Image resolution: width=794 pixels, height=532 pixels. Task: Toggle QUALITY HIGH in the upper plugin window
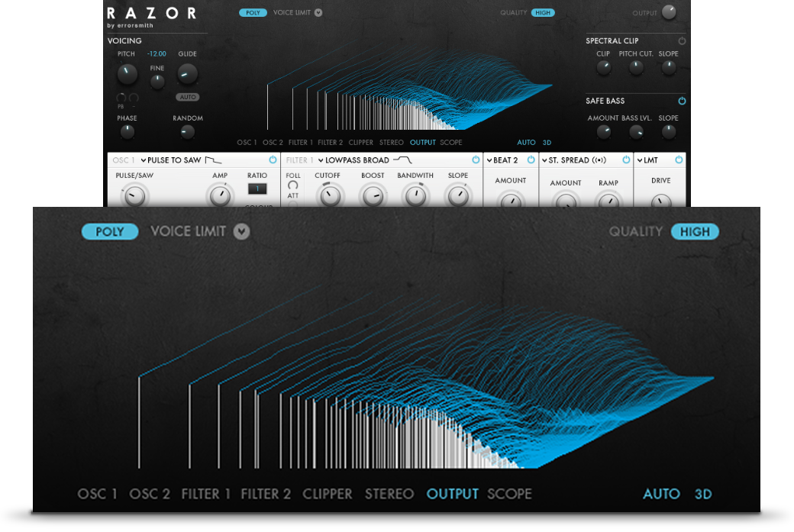(542, 13)
